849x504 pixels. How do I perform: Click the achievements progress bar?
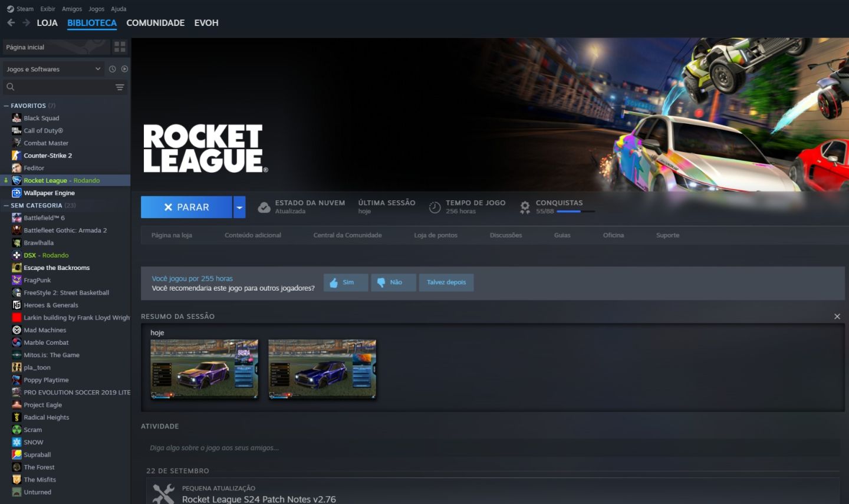tap(575, 212)
